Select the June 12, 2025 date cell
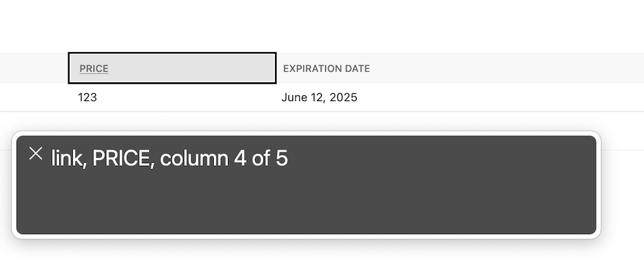Image resolution: width=644 pixels, height=279 pixels. tap(319, 98)
